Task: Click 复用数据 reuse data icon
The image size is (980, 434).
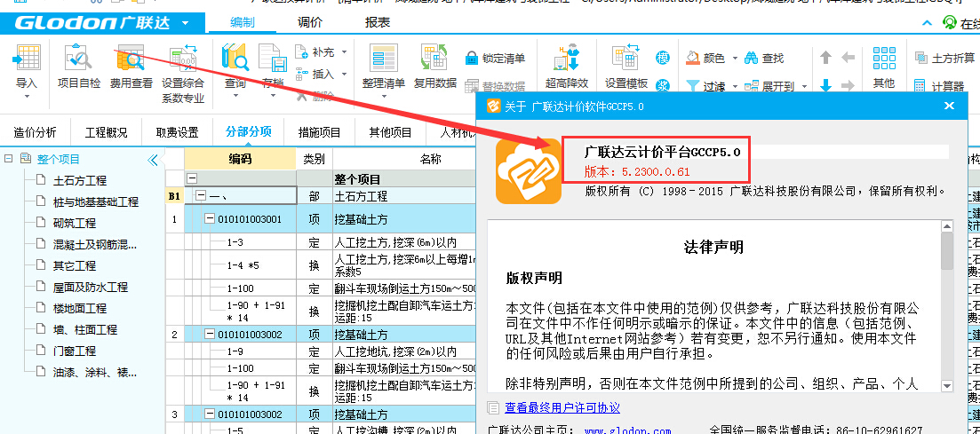Action: tap(435, 59)
